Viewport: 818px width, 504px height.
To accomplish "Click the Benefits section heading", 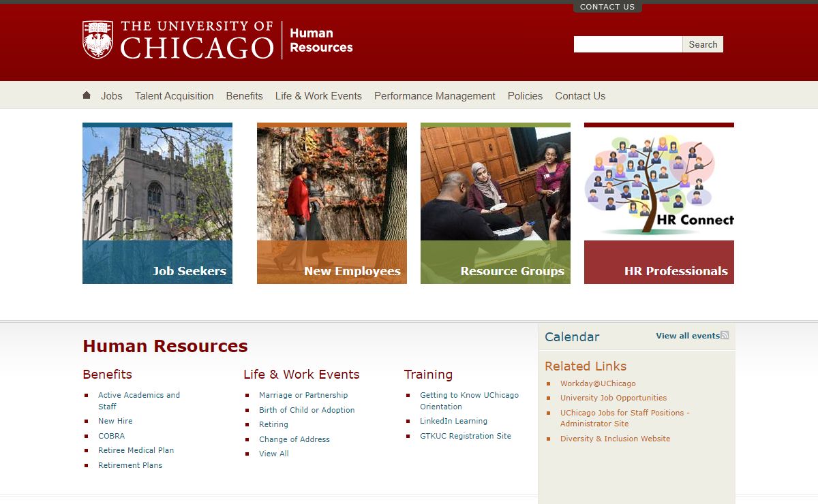I will point(107,375).
